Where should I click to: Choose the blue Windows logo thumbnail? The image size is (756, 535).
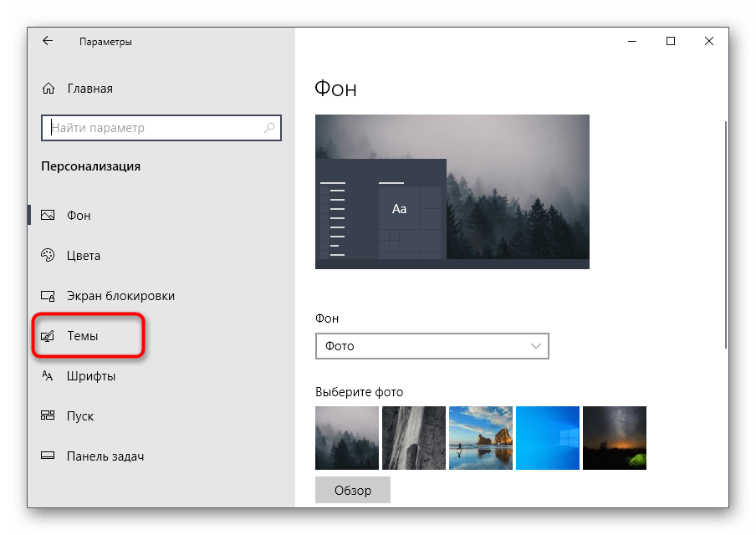pyautogui.click(x=547, y=438)
